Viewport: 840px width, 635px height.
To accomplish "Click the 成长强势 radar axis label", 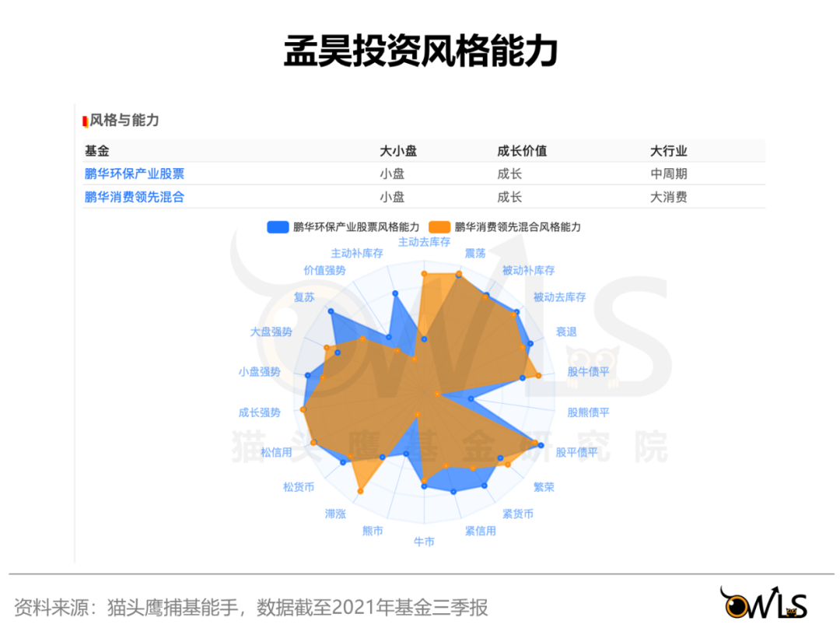I will click(x=260, y=412).
